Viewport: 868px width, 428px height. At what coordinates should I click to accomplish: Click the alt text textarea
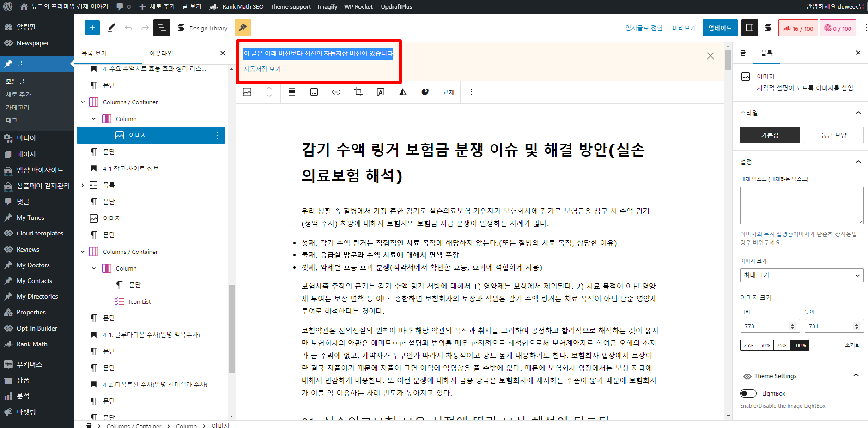(x=801, y=205)
